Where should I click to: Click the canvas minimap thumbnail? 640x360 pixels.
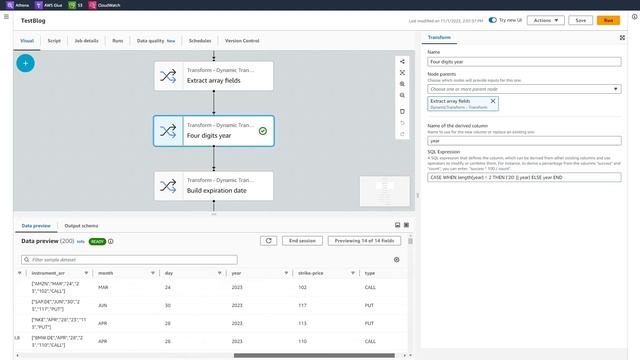(x=384, y=191)
